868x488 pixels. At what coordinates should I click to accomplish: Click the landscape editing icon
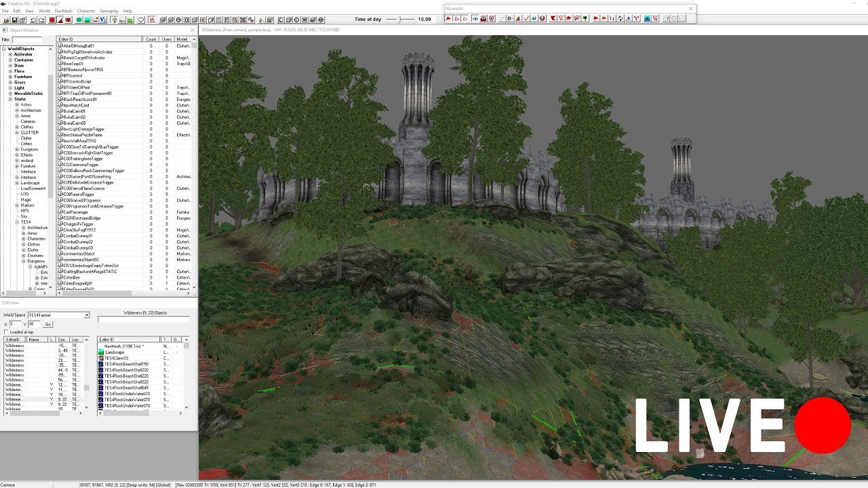tap(87, 20)
